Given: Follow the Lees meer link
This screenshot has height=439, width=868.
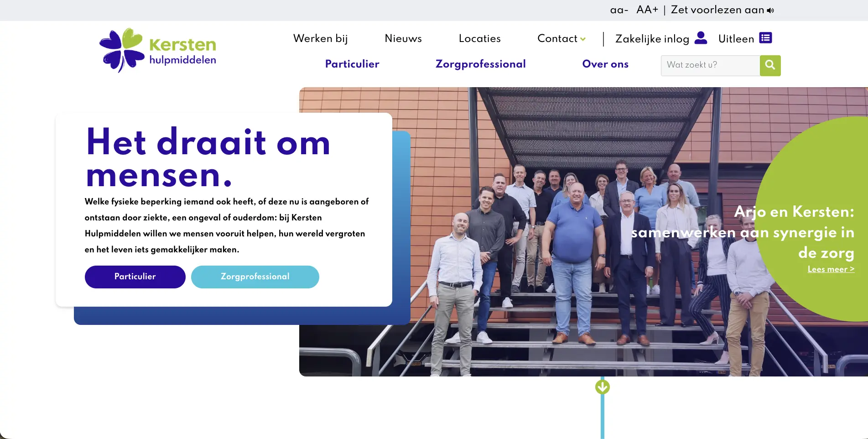Looking at the screenshot, I should tap(831, 269).
